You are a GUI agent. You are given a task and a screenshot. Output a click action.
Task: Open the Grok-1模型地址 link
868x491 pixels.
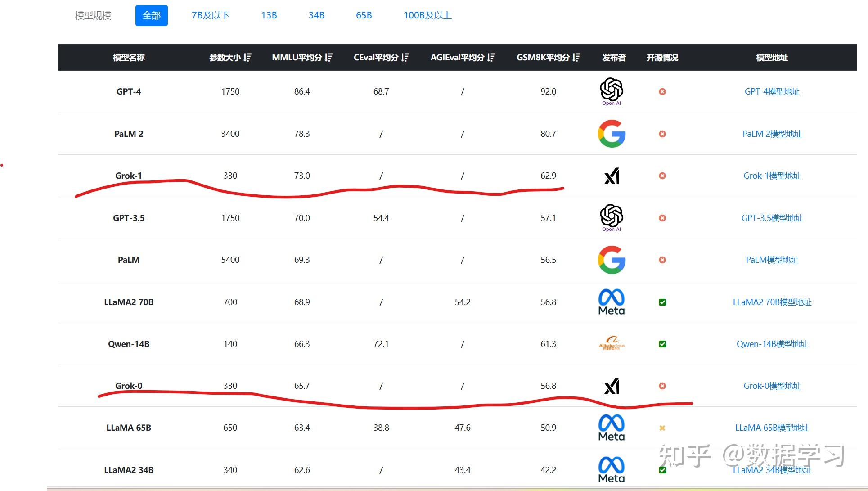(x=772, y=176)
